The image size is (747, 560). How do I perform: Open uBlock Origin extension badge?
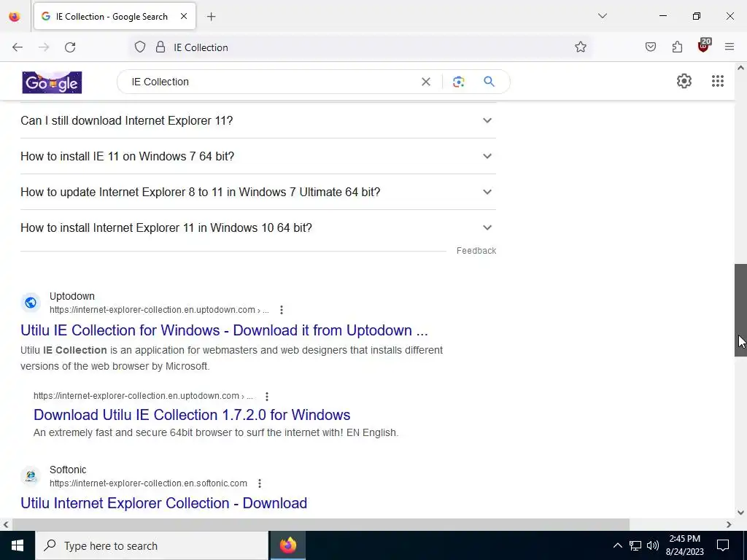click(x=704, y=46)
